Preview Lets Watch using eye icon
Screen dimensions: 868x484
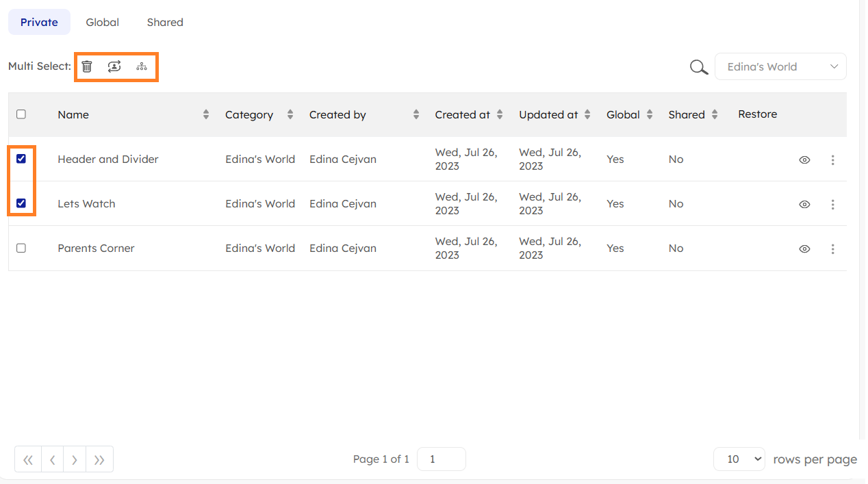[x=804, y=204]
